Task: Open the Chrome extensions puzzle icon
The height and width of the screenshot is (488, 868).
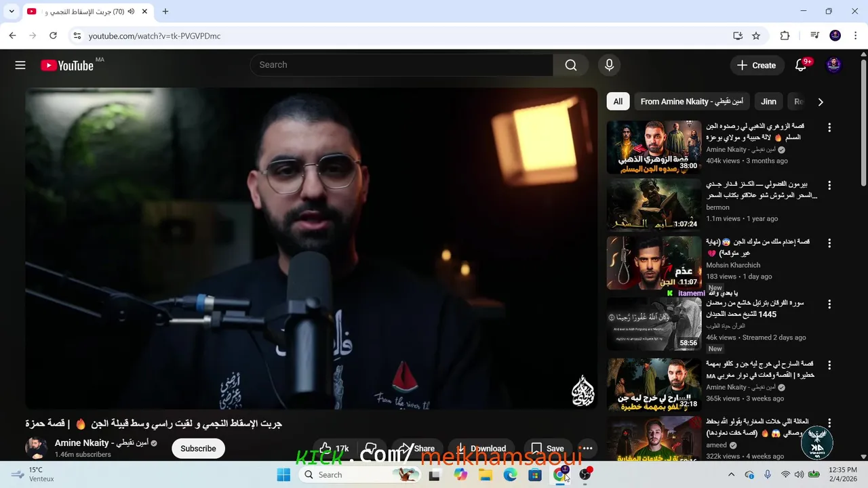Action: pos(785,36)
